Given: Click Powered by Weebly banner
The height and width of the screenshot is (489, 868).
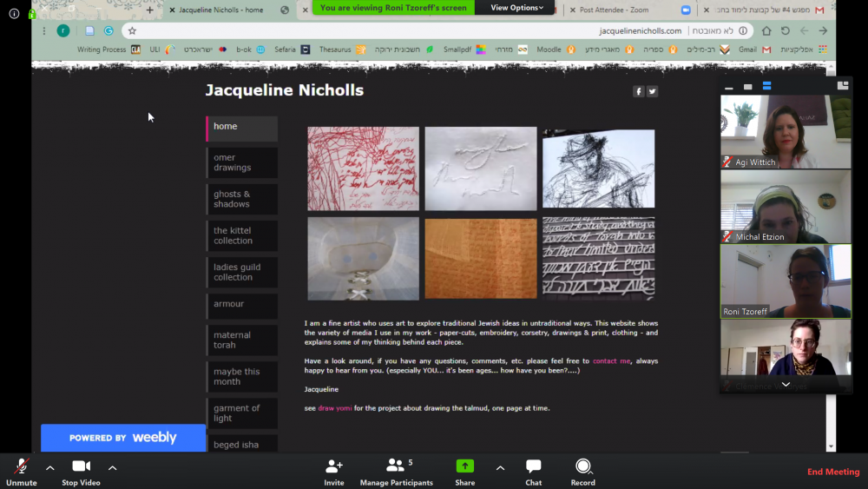Looking at the screenshot, I should pos(123,438).
